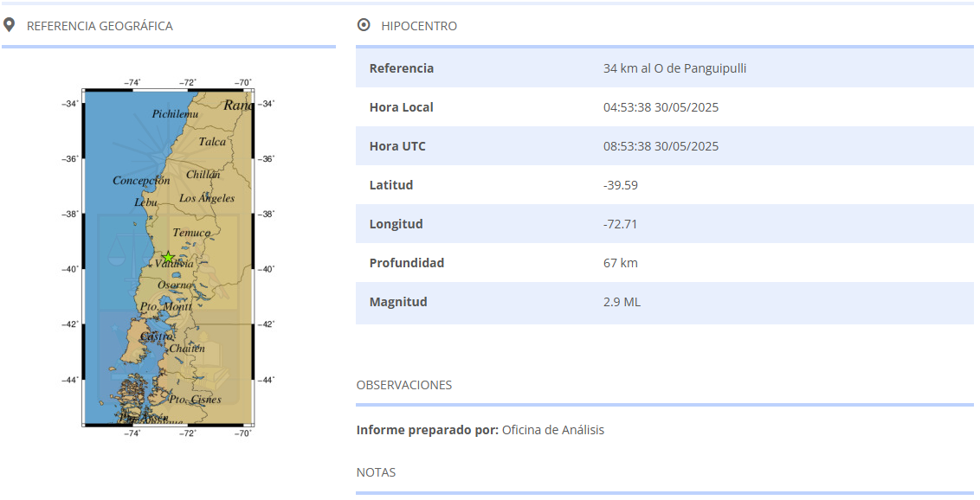Select the HIPOCENTRO heading
Viewport: 980px width, 500px height.
click(419, 26)
